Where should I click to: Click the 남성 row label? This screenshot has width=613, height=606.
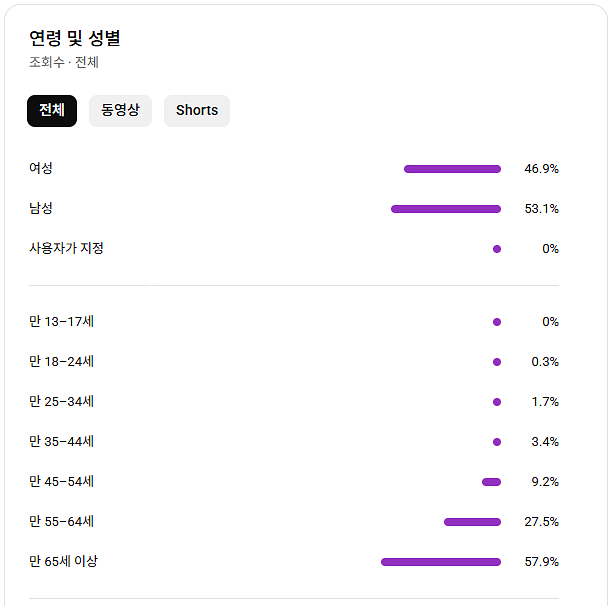click(41, 208)
